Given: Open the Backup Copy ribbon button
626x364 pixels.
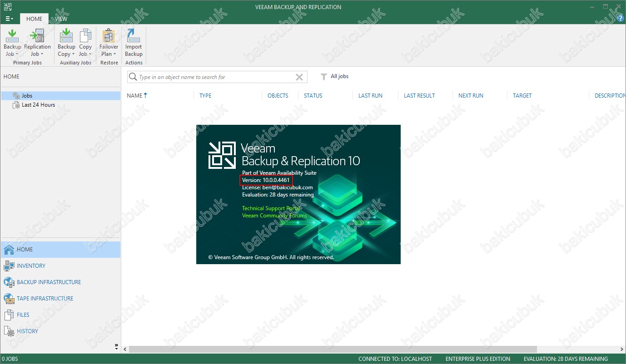Looking at the screenshot, I should [66, 43].
